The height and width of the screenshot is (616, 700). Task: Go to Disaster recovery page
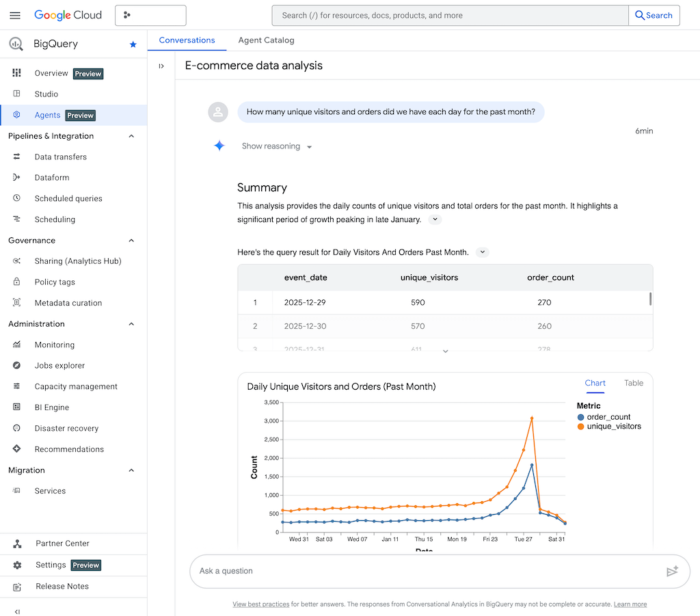(66, 429)
